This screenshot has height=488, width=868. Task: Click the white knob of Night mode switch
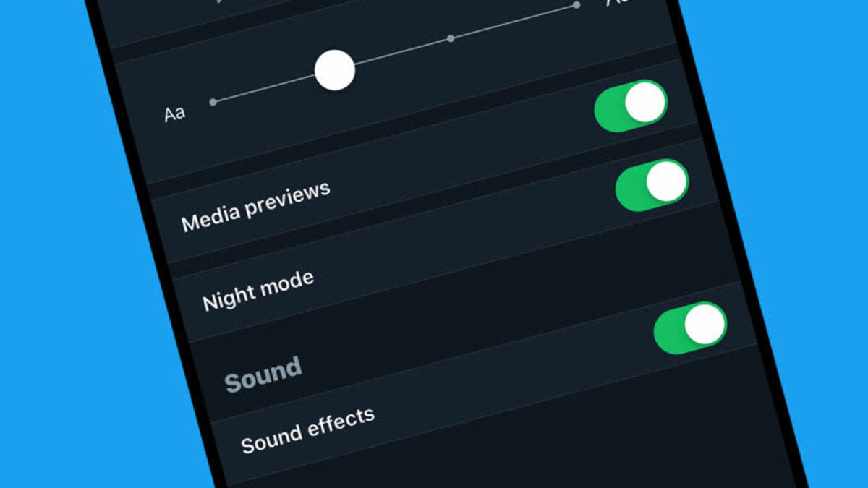(x=666, y=181)
